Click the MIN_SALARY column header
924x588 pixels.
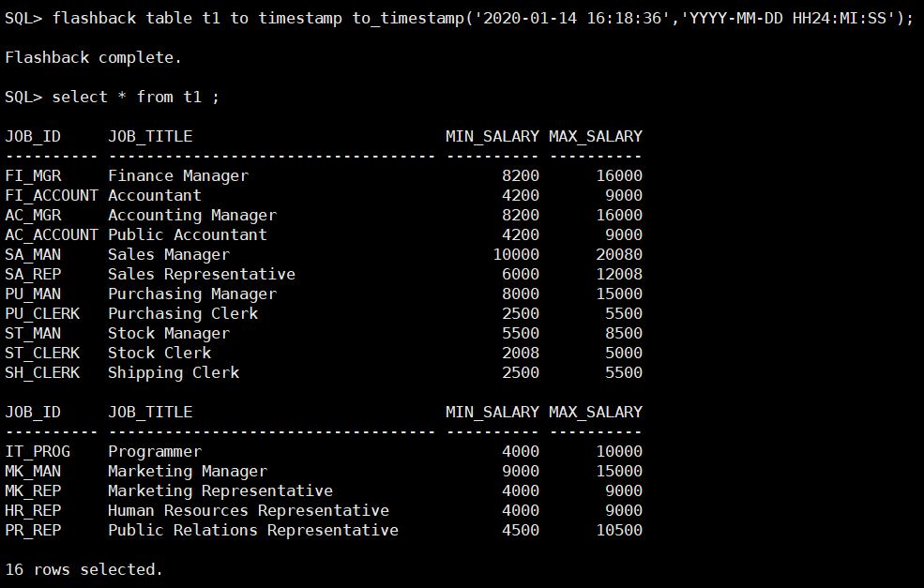coord(492,135)
